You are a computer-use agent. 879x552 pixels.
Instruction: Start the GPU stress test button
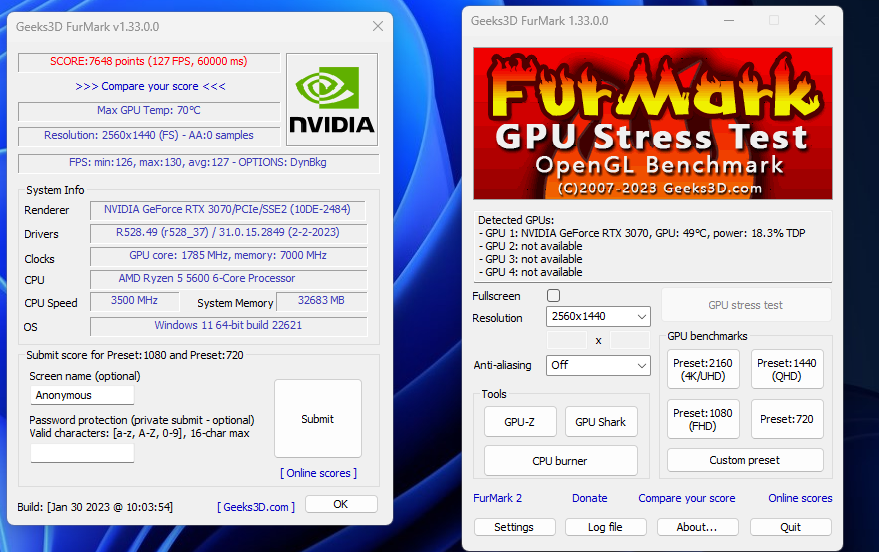[746, 305]
